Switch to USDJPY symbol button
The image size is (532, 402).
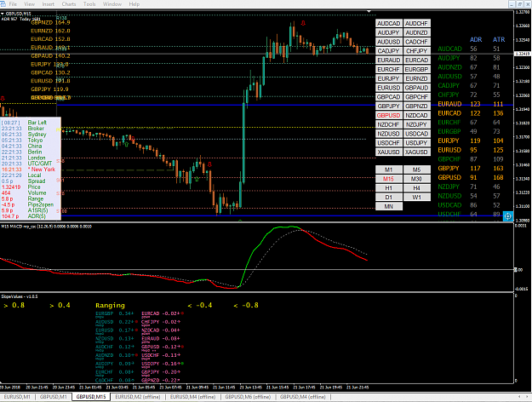pos(416,143)
